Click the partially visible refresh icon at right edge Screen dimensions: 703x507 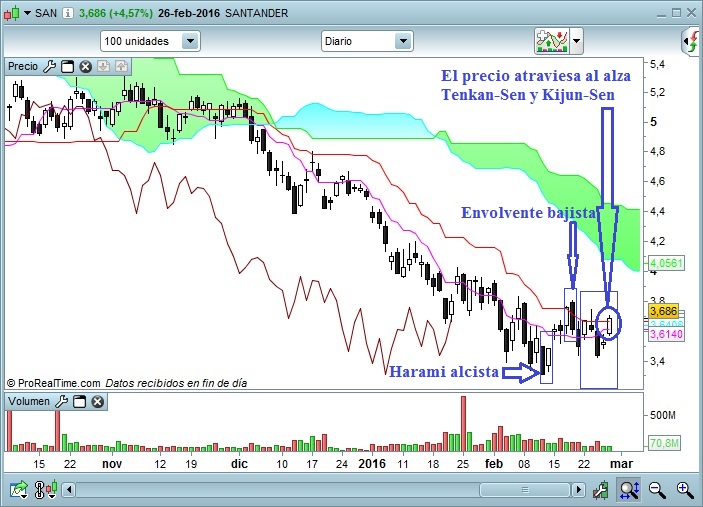(x=693, y=41)
